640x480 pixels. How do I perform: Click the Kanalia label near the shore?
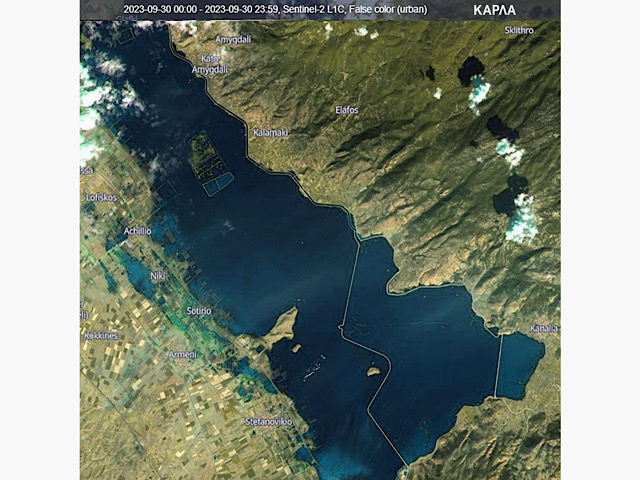click(x=542, y=328)
